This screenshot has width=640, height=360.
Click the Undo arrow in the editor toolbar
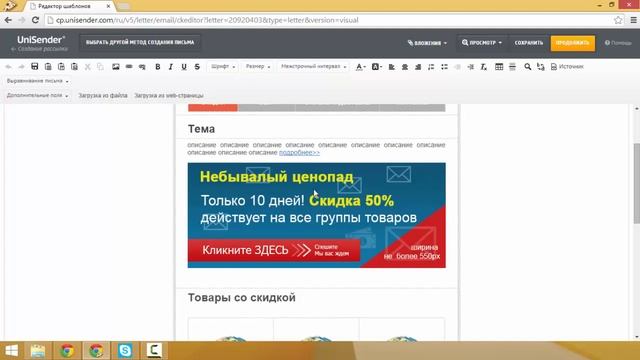pos(9,67)
